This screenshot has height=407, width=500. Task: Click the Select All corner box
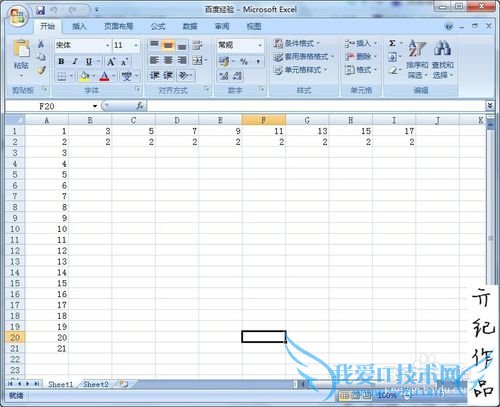[x=15, y=120]
